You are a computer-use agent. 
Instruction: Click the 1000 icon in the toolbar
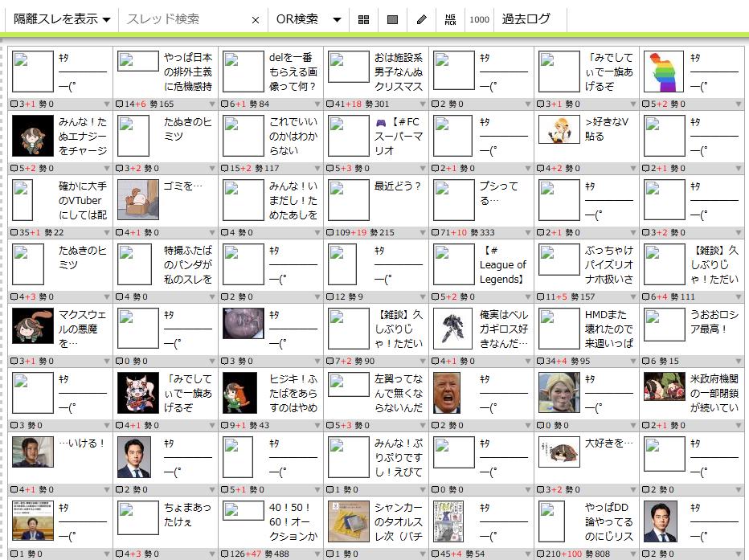pyautogui.click(x=479, y=19)
